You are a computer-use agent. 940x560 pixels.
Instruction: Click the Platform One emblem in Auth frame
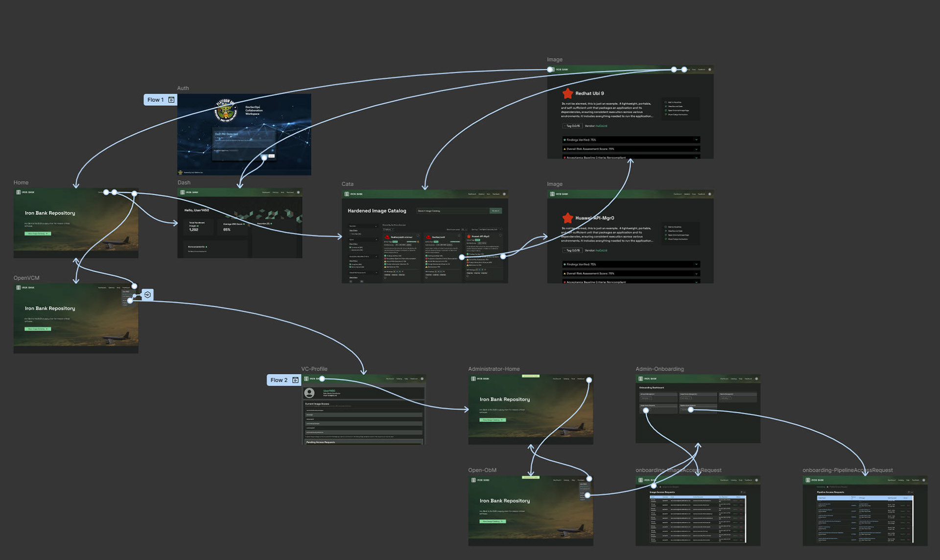226,111
